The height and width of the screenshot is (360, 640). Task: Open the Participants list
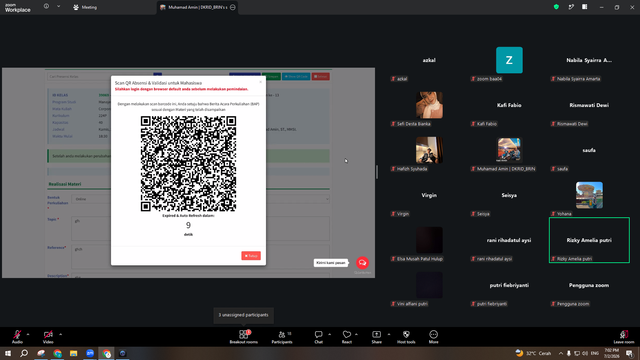[x=282, y=337]
